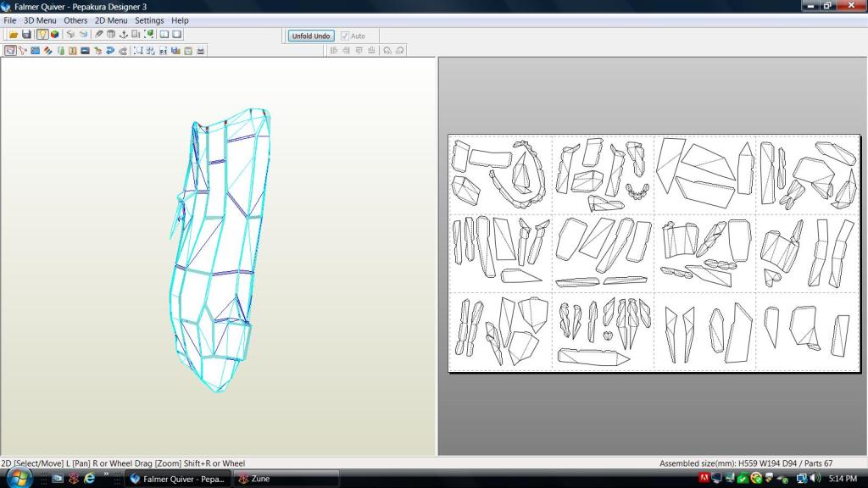The height and width of the screenshot is (488, 868).
Task: Click the gray cube rotate-left icon
Action: pos(70,34)
